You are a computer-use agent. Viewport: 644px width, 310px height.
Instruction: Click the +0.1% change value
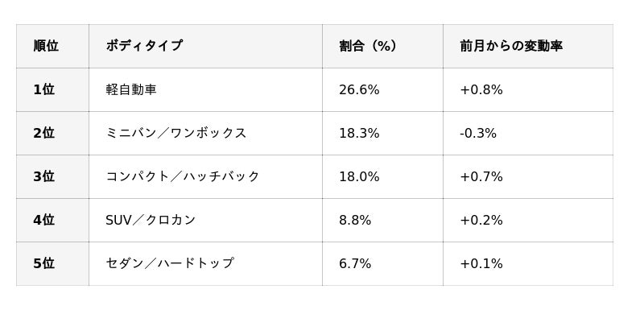pyautogui.click(x=481, y=264)
